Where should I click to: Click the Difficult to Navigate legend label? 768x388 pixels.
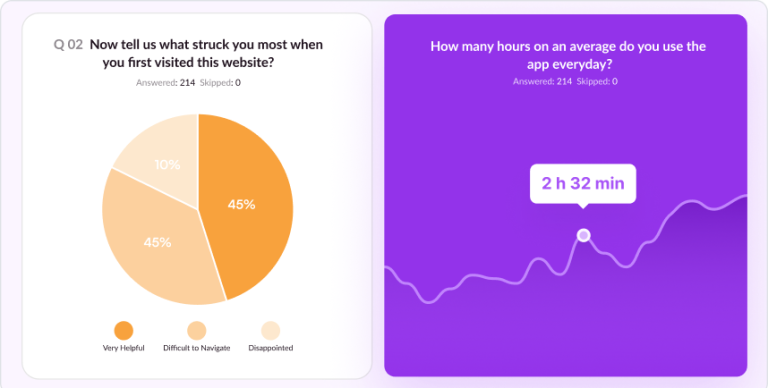[x=196, y=348]
